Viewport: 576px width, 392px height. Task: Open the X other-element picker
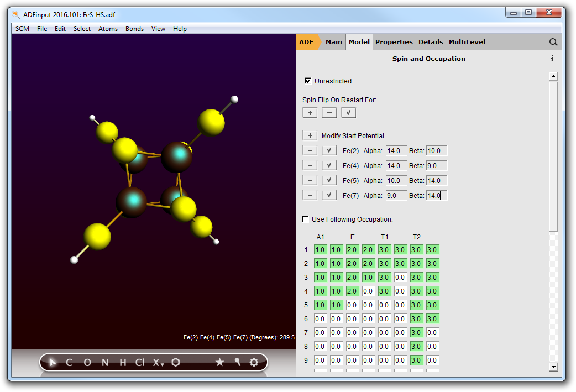pyautogui.click(x=158, y=363)
